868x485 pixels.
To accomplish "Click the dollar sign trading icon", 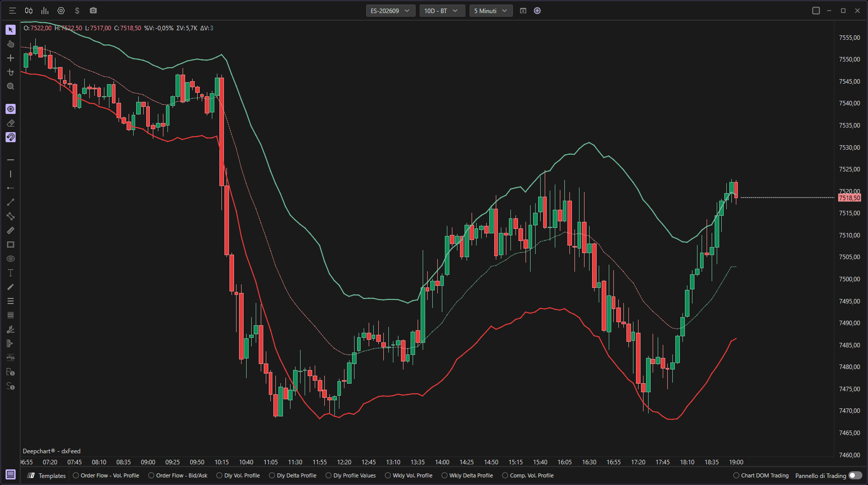I will point(77,11).
